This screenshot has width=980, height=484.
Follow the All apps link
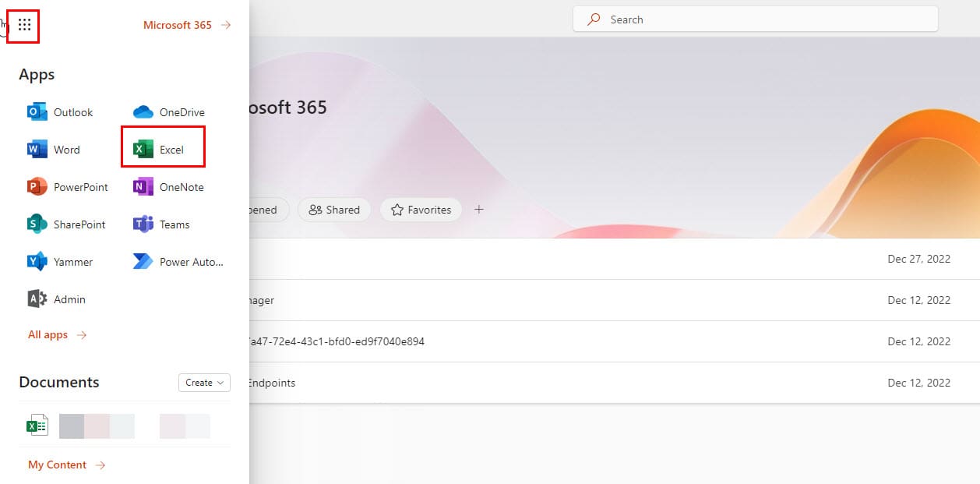57,335
